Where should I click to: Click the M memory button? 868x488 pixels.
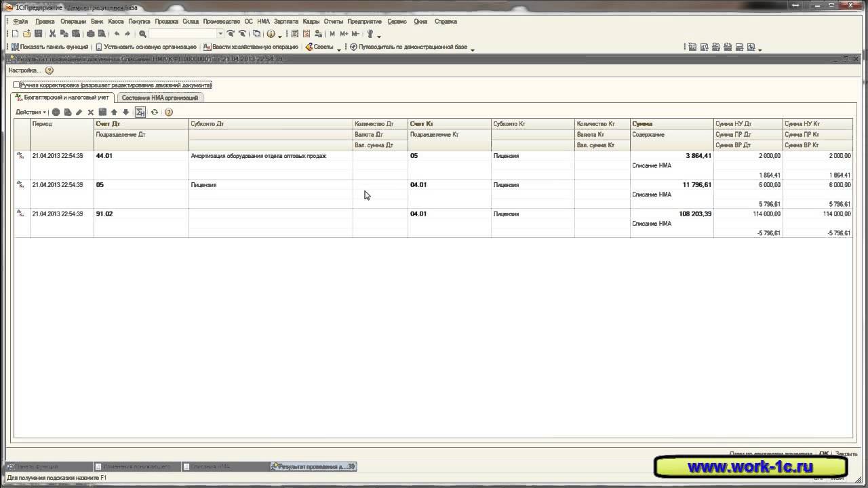tap(332, 34)
